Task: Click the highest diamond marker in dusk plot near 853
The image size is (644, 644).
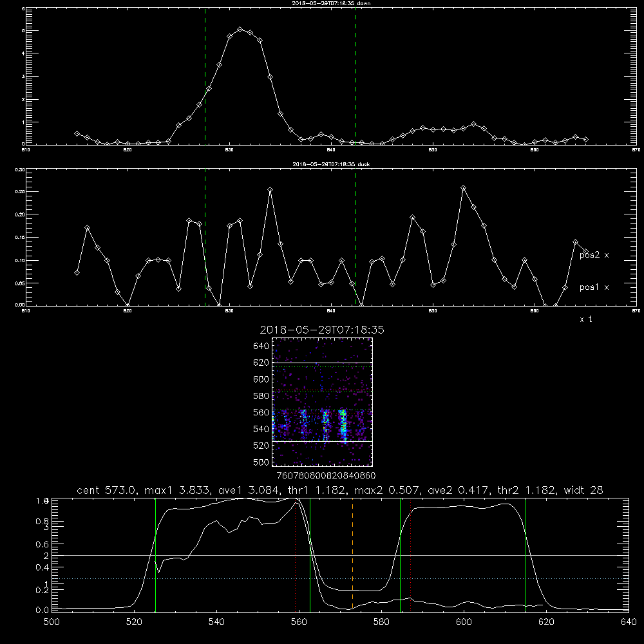Action: [x=464, y=187]
